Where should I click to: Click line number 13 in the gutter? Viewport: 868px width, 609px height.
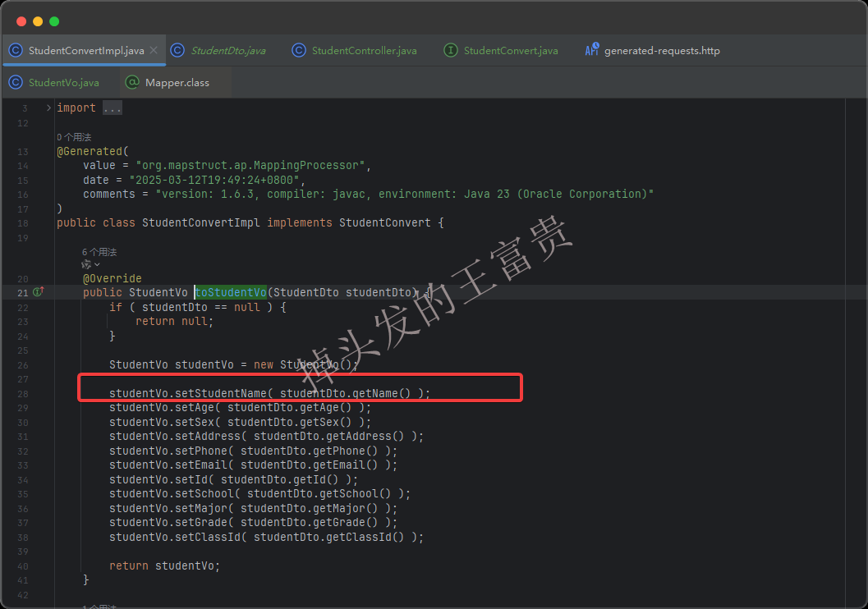(23, 152)
